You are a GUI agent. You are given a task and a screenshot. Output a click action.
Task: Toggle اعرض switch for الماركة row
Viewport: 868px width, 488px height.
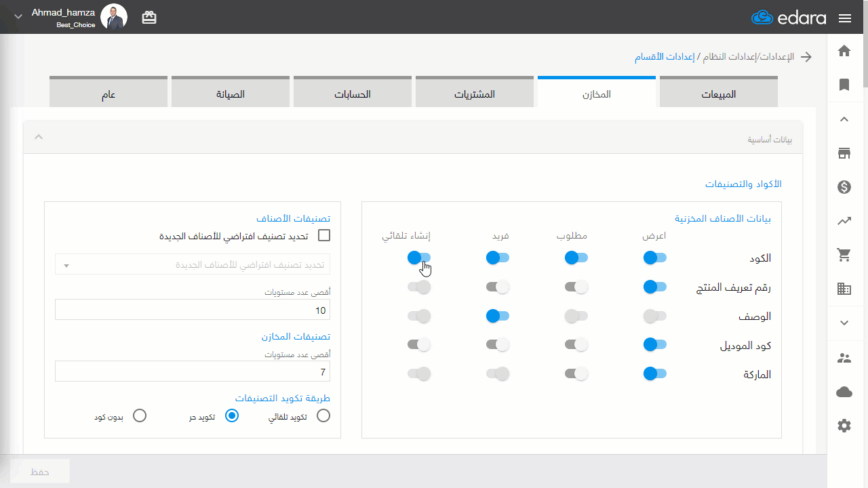(x=655, y=373)
